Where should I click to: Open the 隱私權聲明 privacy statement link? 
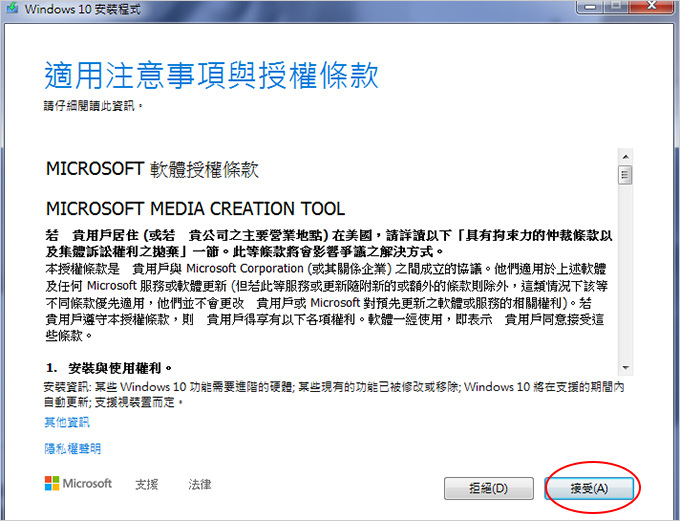(72, 448)
